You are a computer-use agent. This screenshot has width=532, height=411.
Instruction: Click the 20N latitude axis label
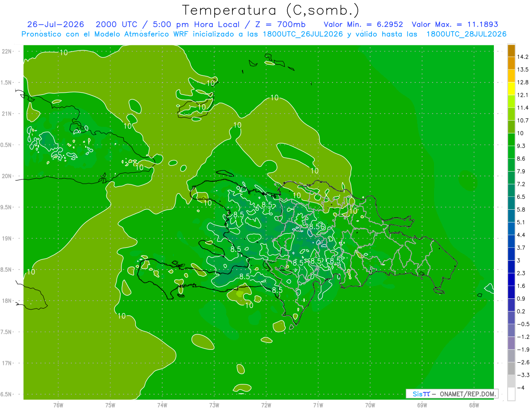tap(7, 176)
